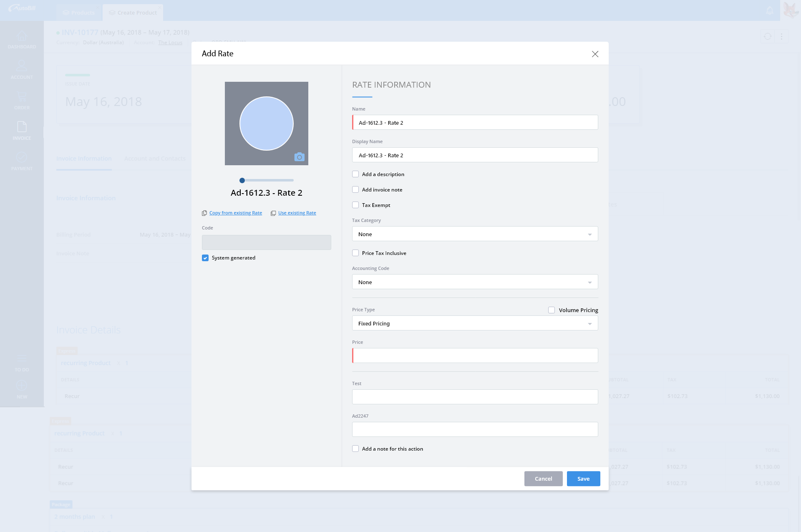The height and width of the screenshot is (532, 801).
Task: Expand the Tax Category dropdown
Action: click(475, 234)
